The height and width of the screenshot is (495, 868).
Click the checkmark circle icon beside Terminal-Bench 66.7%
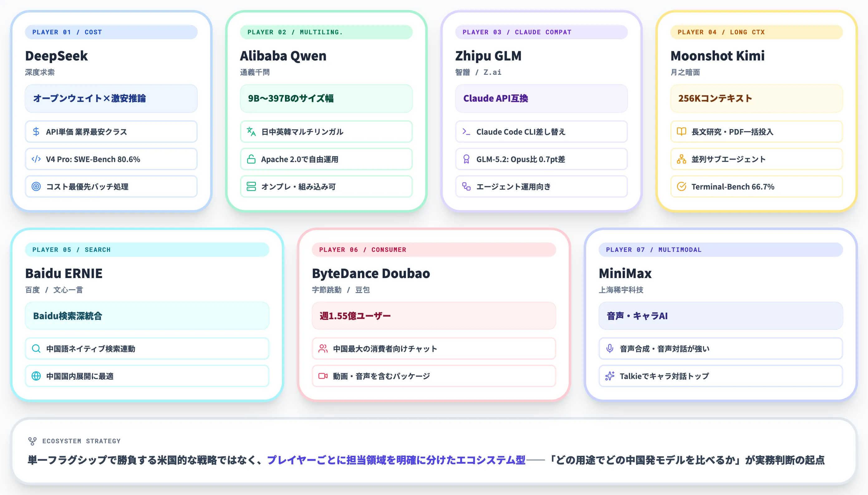[x=681, y=187]
